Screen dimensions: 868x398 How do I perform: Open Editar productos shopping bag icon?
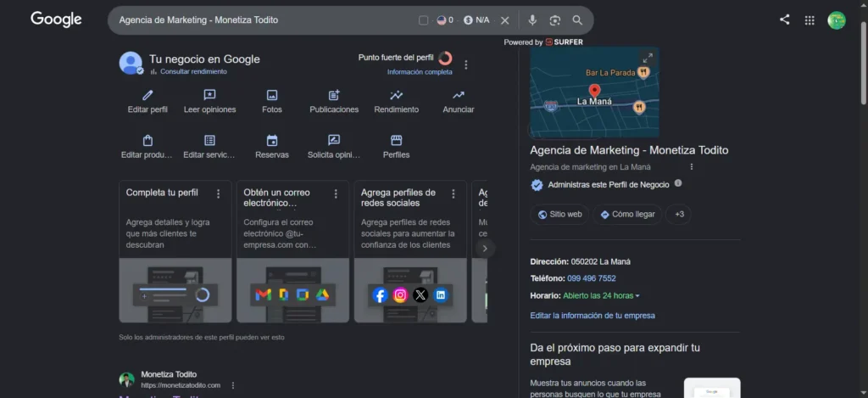(x=147, y=140)
